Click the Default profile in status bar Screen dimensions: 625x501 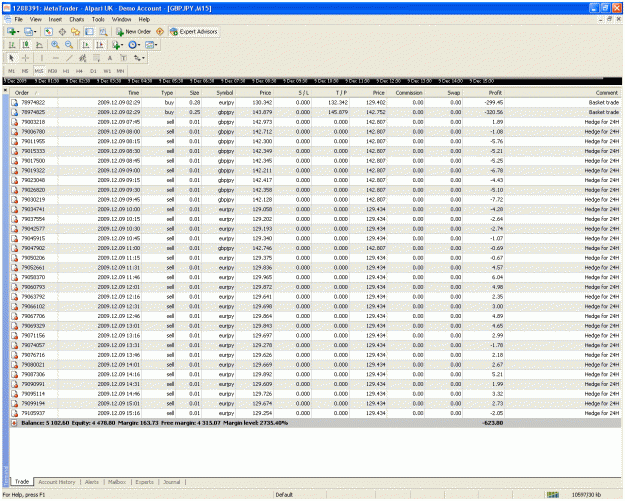point(284,495)
